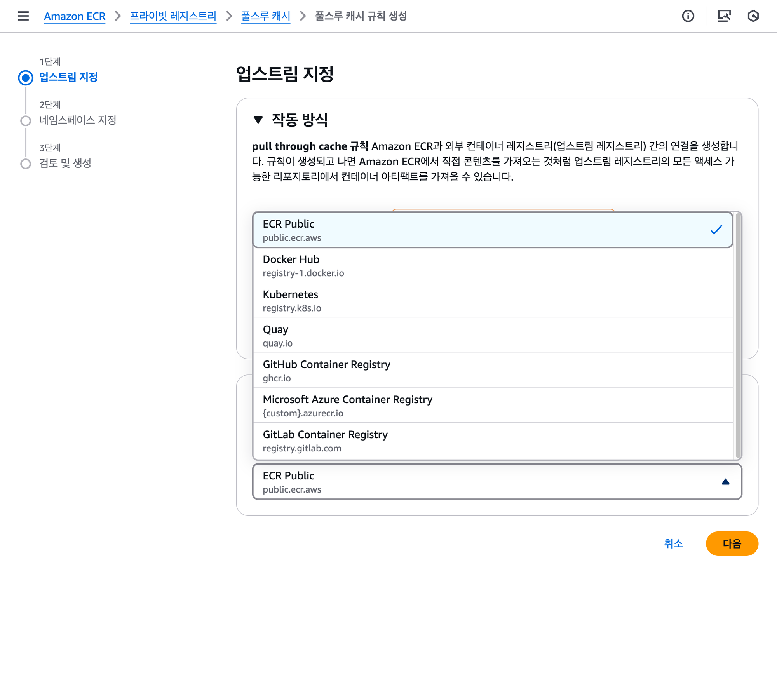Click the 풀스루 캐시 규칙 생성 breadcrumb text
Viewport: 777px width, 700px height.
[x=361, y=16]
